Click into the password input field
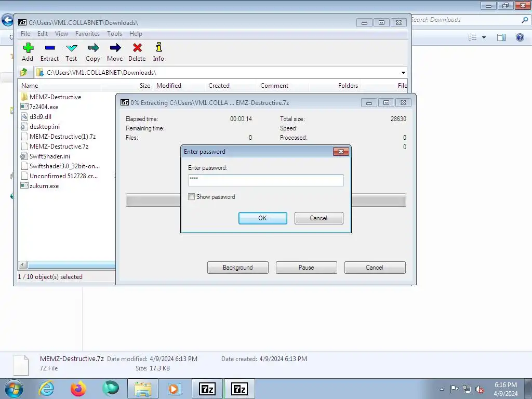This screenshot has height=399, width=532. point(265,180)
